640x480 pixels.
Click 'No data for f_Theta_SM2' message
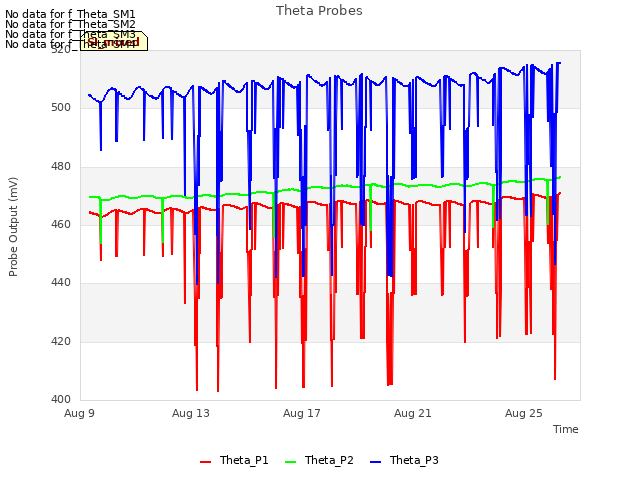click(x=70, y=24)
